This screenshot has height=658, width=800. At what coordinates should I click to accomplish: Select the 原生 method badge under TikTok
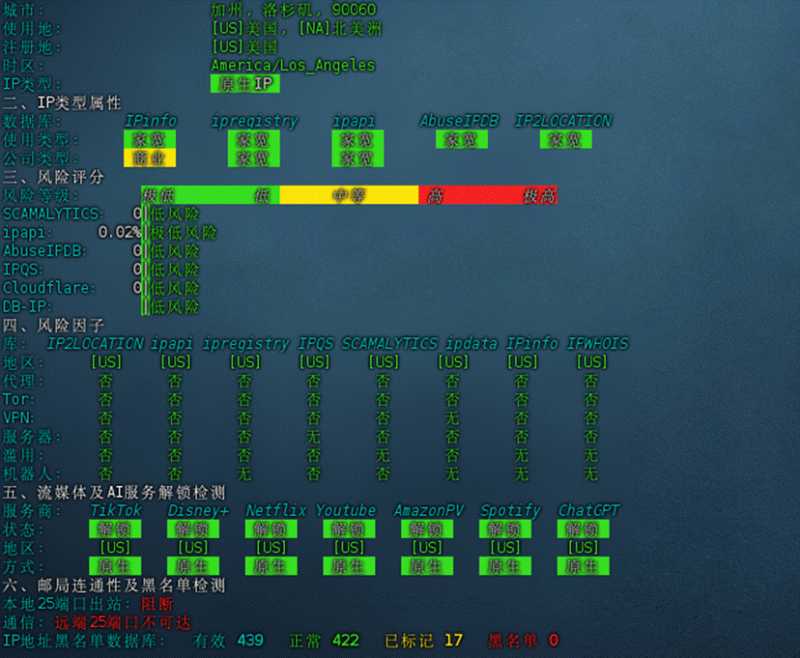[115, 566]
